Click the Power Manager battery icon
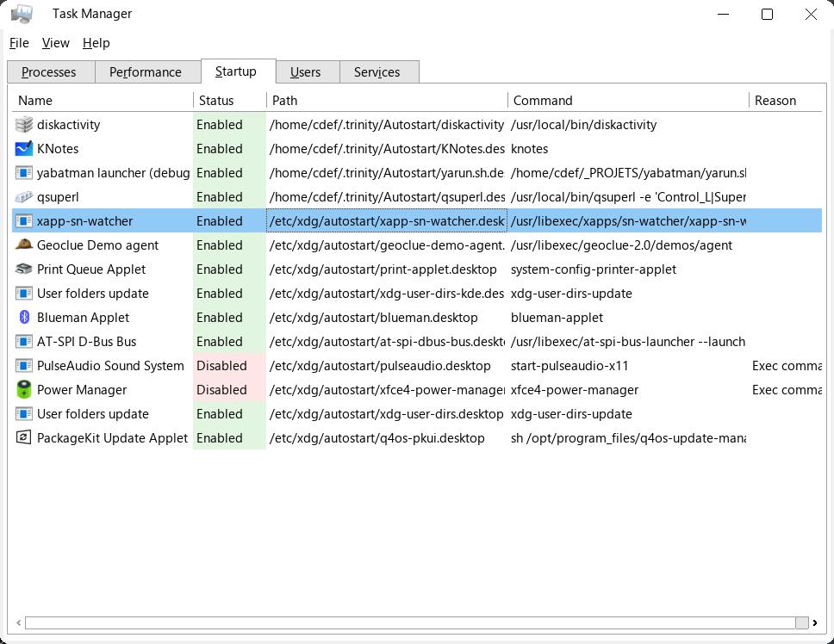This screenshot has width=834, height=644. click(x=24, y=389)
